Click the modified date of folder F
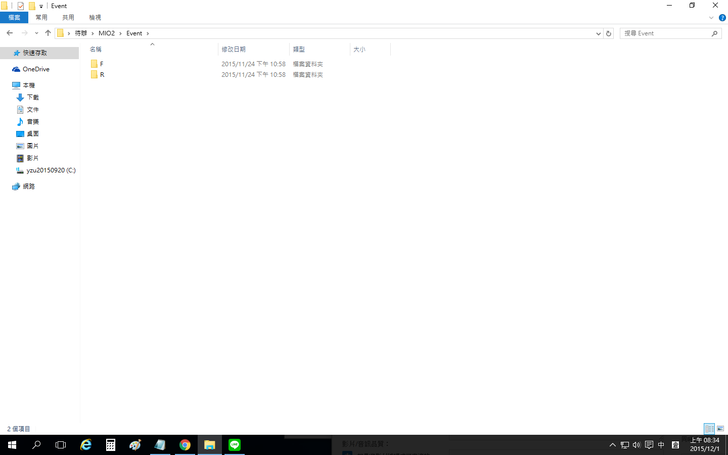728x455 pixels. (x=253, y=64)
